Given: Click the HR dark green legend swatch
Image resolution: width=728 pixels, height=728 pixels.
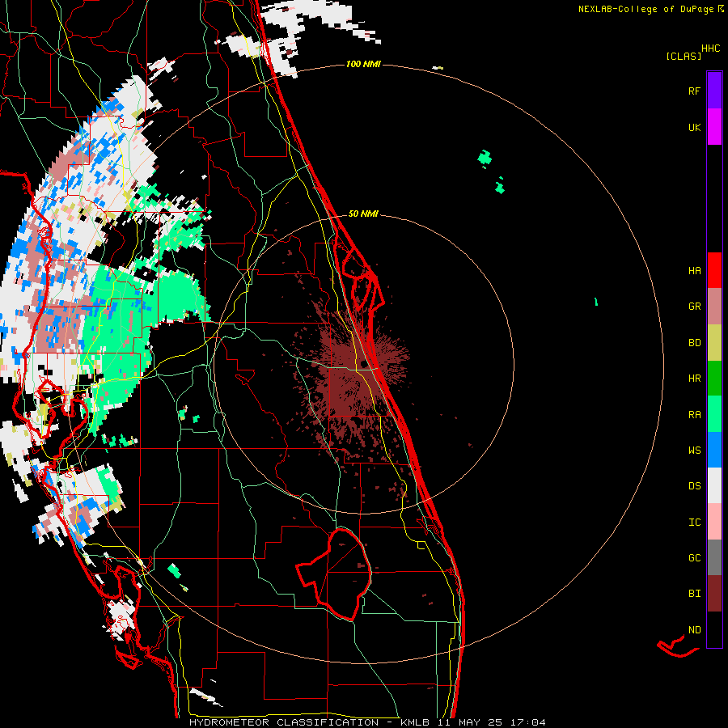Looking at the screenshot, I should 714,379.
